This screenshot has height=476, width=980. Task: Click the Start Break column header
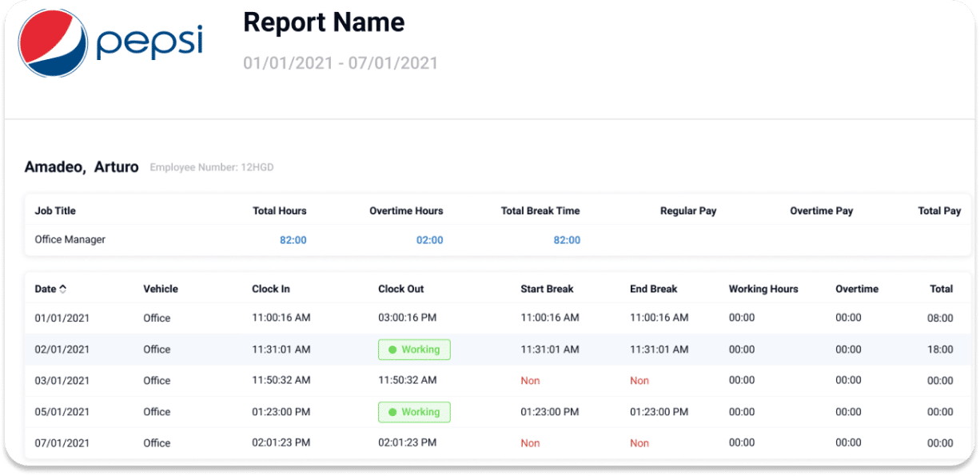click(547, 289)
